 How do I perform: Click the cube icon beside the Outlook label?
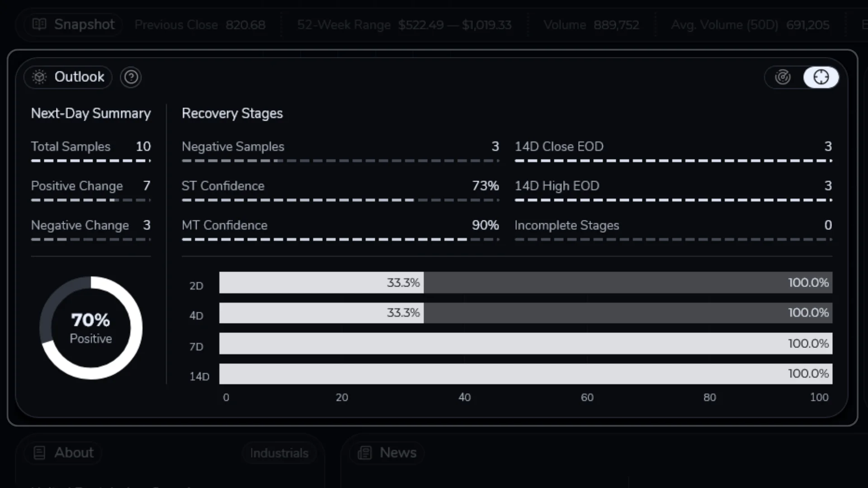(39, 77)
